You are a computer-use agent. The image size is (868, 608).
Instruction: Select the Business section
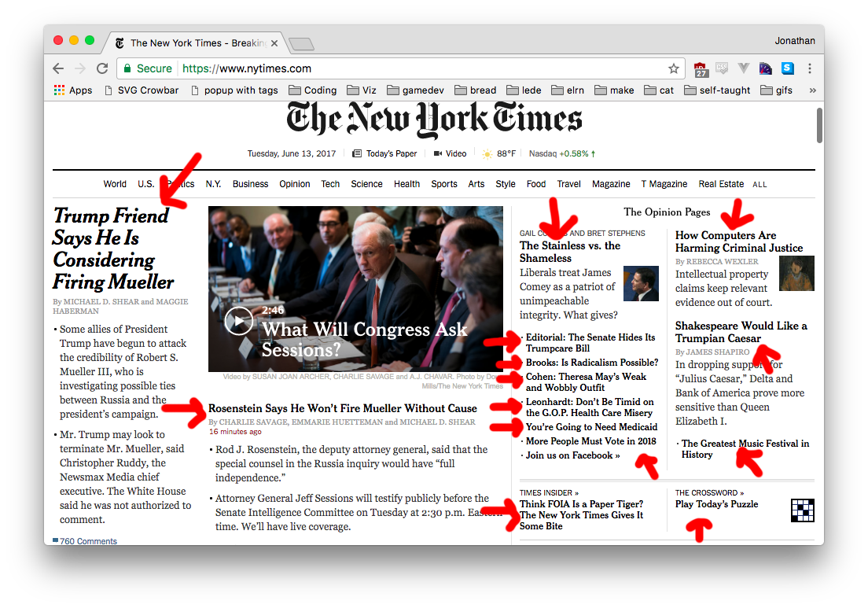250,184
